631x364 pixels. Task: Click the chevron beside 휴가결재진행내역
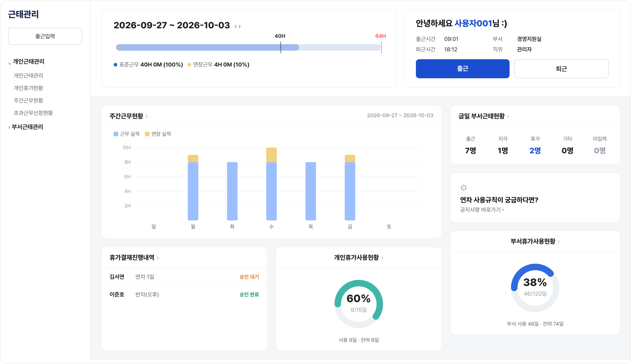click(x=158, y=258)
